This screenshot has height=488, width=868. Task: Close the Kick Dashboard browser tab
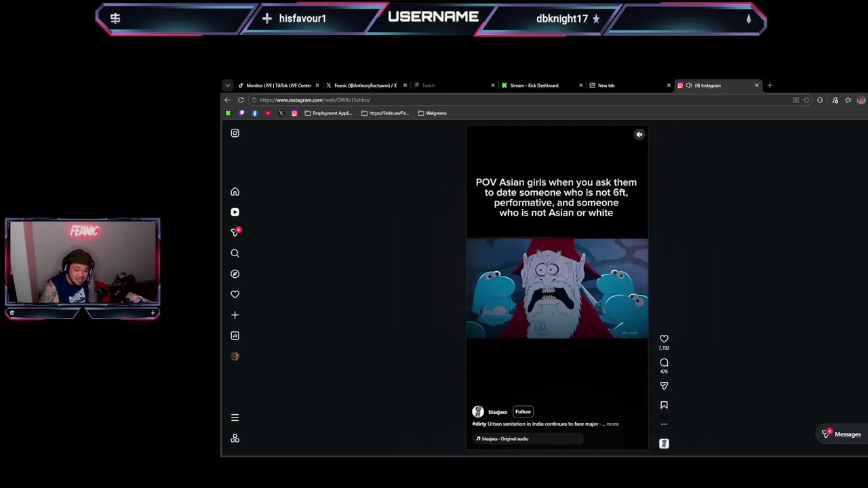[580, 85]
